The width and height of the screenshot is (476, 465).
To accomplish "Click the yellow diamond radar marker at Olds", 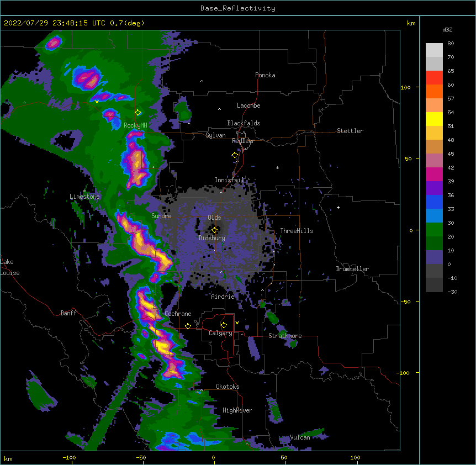I will (214, 230).
